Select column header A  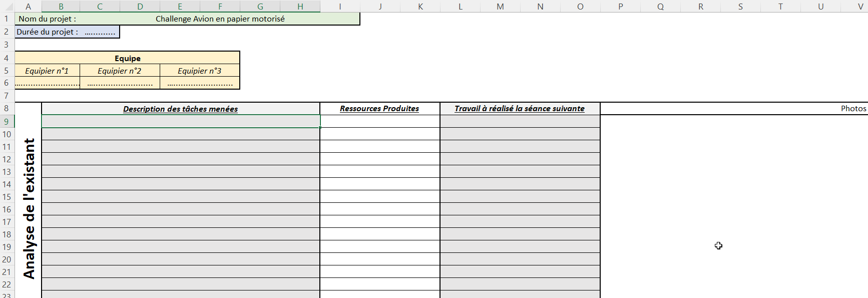tap(28, 7)
